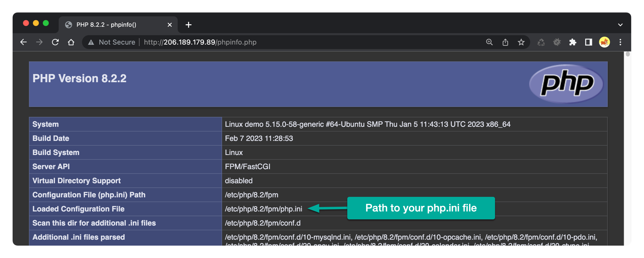
Task: Open a new browser tab
Action: (x=188, y=25)
